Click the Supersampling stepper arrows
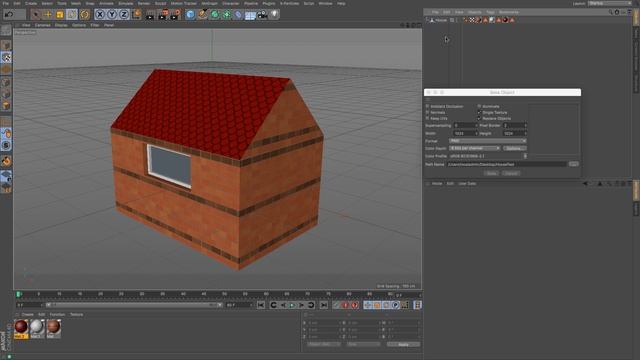This screenshot has height=360, width=640. point(476,125)
